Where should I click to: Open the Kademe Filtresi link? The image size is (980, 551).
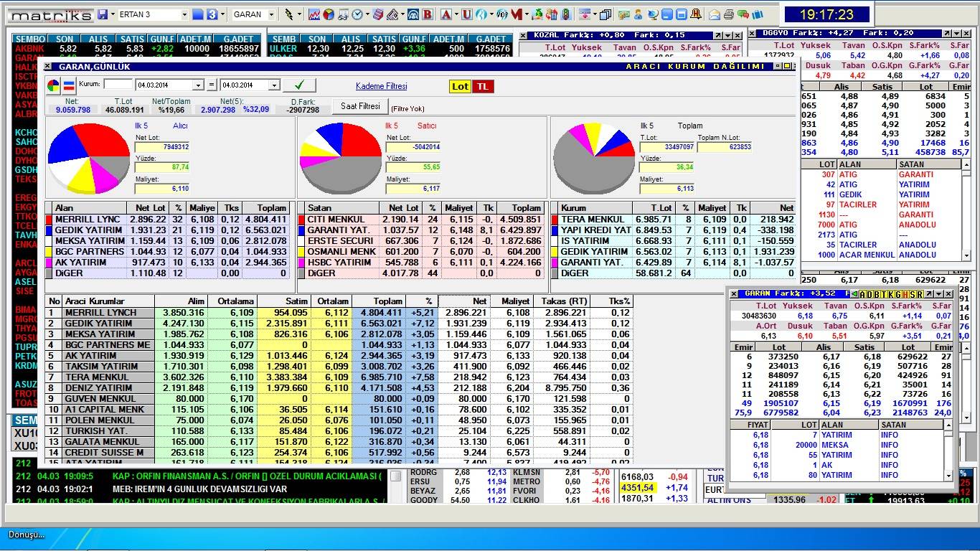click(381, 86)
